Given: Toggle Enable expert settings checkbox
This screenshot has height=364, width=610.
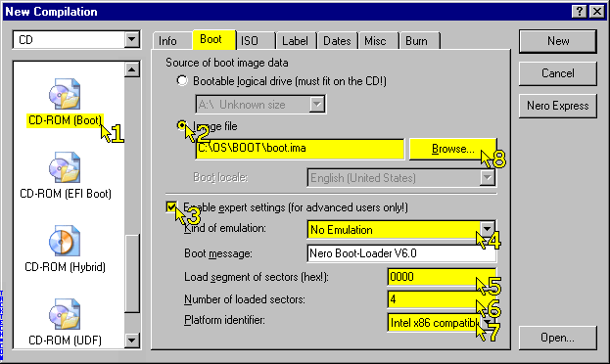Looking at the screenshot, I should pos(170,206).
